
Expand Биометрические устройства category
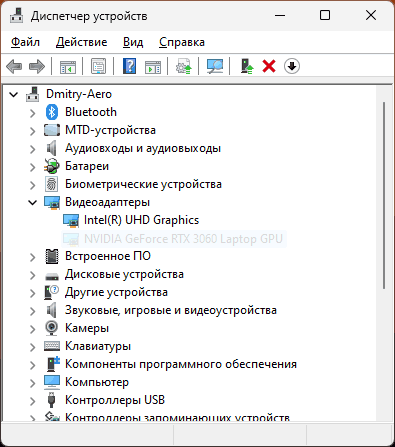[32, 185]
